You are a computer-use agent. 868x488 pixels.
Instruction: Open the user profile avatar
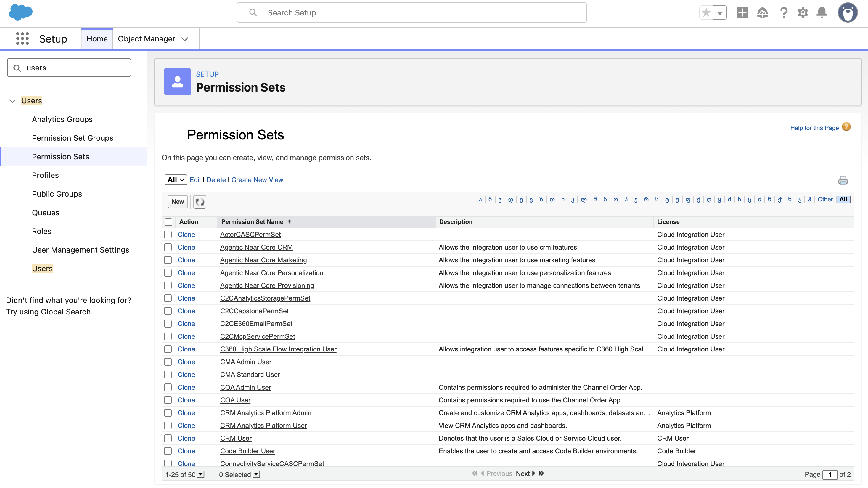848,13
